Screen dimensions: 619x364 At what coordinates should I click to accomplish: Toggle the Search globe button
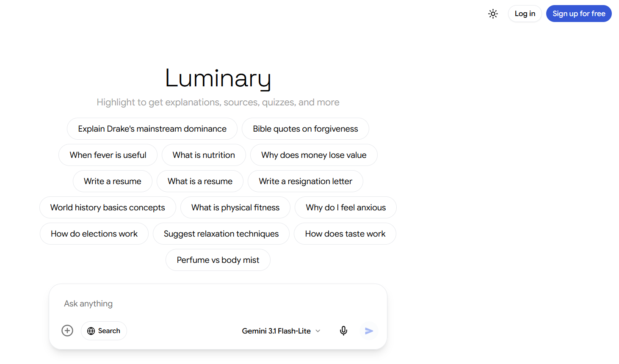tap(104, 331)
